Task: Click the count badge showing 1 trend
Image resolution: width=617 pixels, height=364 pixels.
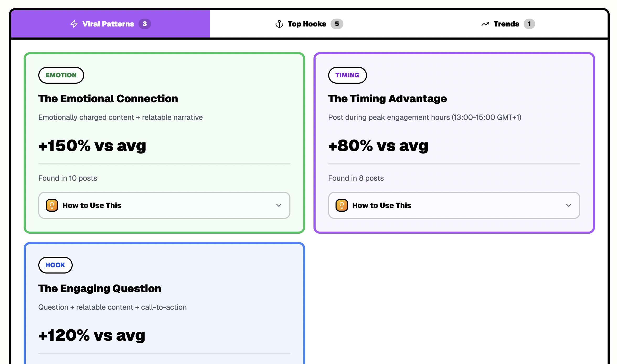Action: click(530, 24)
